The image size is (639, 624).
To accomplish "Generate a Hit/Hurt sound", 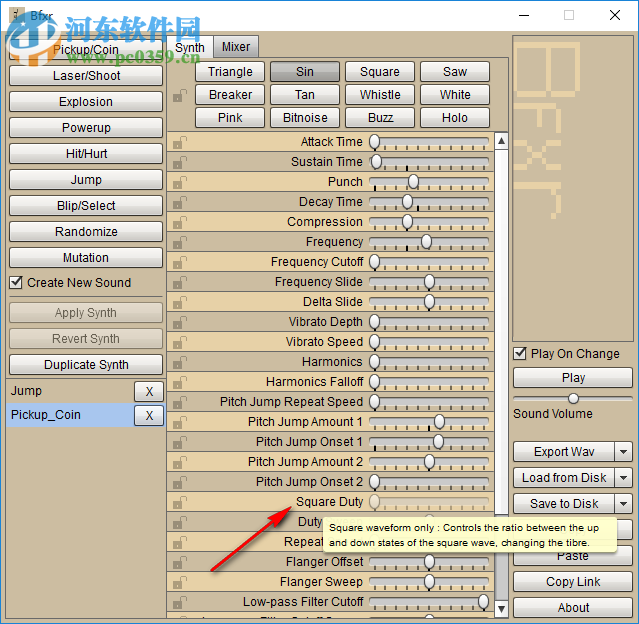I will coord(86,154).
